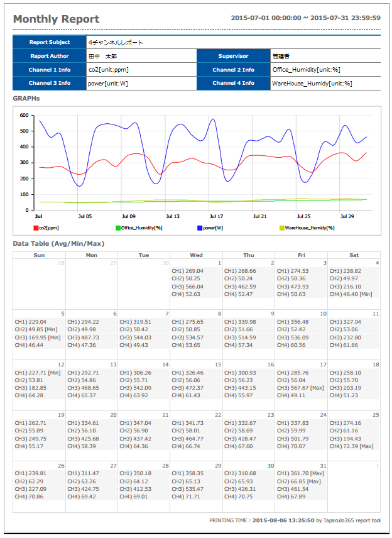Click "CH3) 534.57" on day 8
Viewport: 392px width, 538px height.
[x=188, y=338]
